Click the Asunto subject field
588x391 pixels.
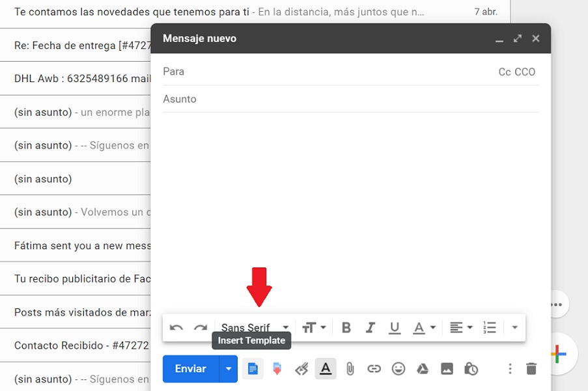(350, 99)
